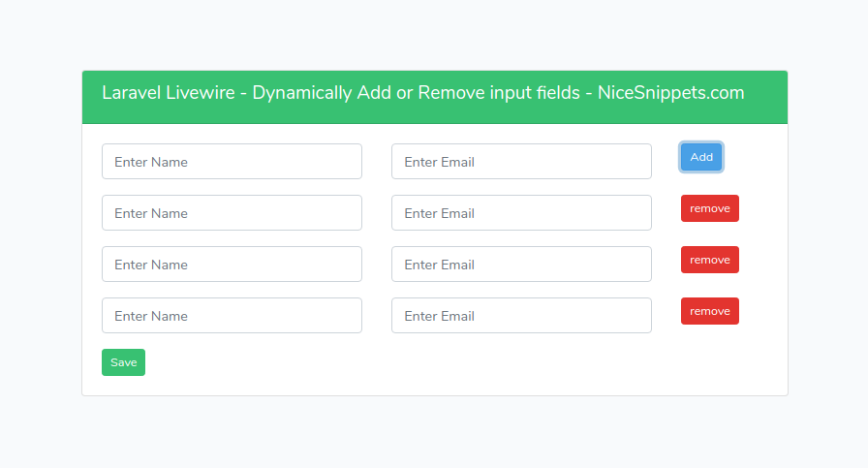Click the green card header bar
The height and width of the screenshot is (468, 868).
click(x=435, y=97)
